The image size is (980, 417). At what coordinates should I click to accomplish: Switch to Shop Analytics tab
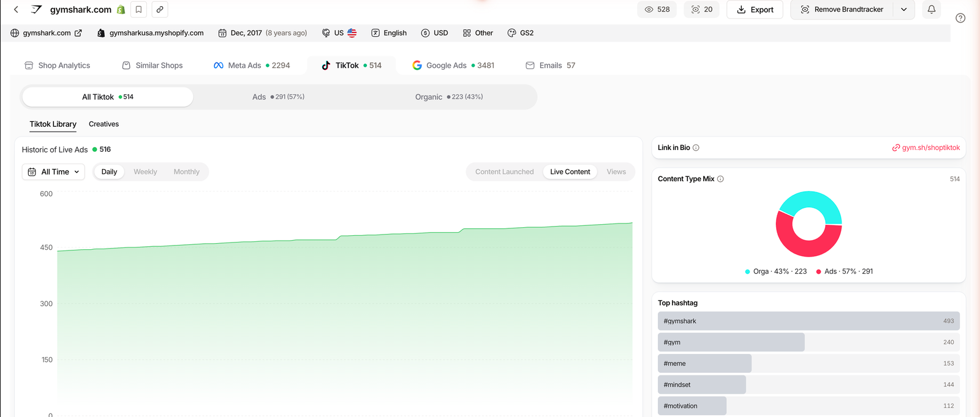tap(57, 66)
